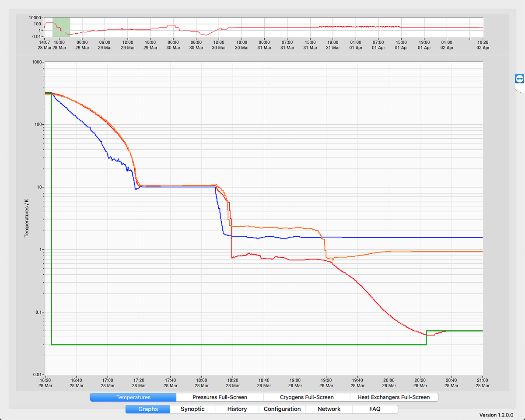The width and height of the screenshot is (525, 420).
Task: Open the FAQ tab
Action: tap(374, 409)
